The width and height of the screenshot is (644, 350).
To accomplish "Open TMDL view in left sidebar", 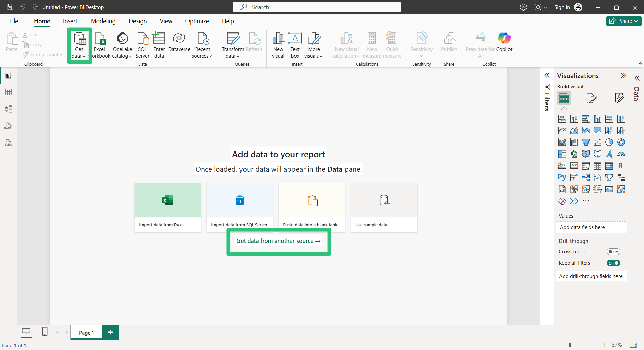I will point(9,143).
